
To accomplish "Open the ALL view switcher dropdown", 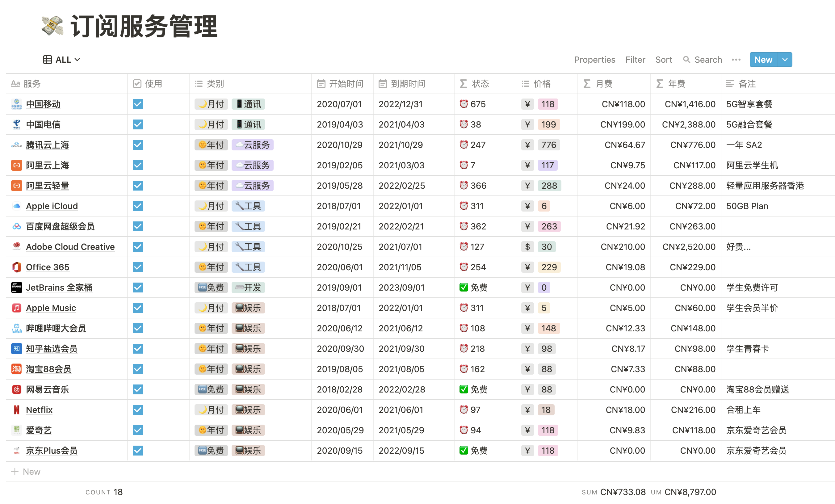I will (62, 60).
